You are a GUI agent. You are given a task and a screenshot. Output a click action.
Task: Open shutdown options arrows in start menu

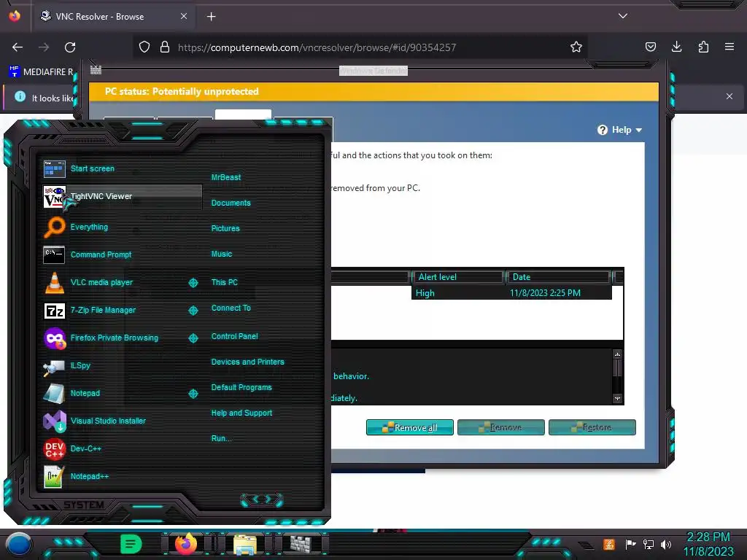(x=262, y=499)
